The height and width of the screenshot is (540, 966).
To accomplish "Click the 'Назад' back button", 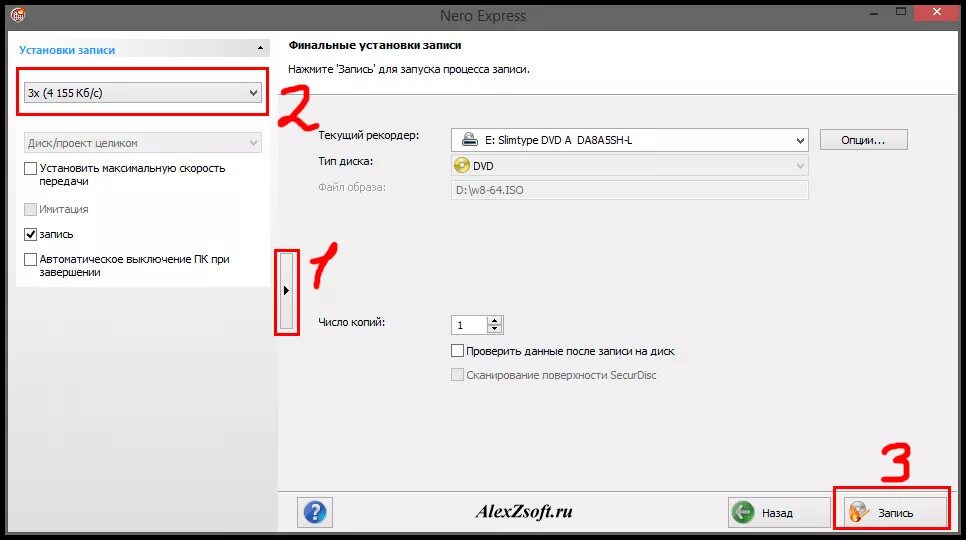I will (x=779, y=512).
